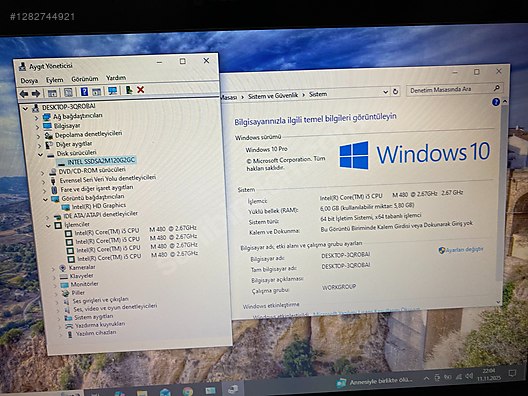Select Fare ve diğer işaret aygıtları item

click(x=97, y=189)
